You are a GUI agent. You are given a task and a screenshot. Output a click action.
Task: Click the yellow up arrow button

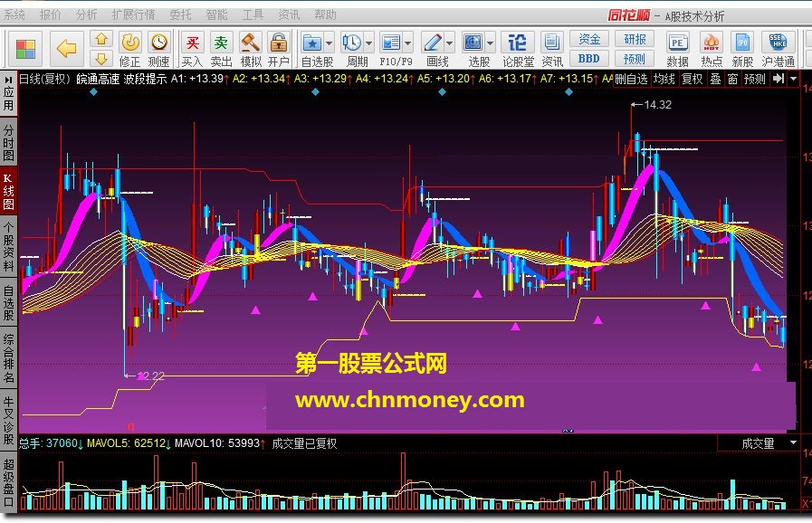click(x=101, y=39)
